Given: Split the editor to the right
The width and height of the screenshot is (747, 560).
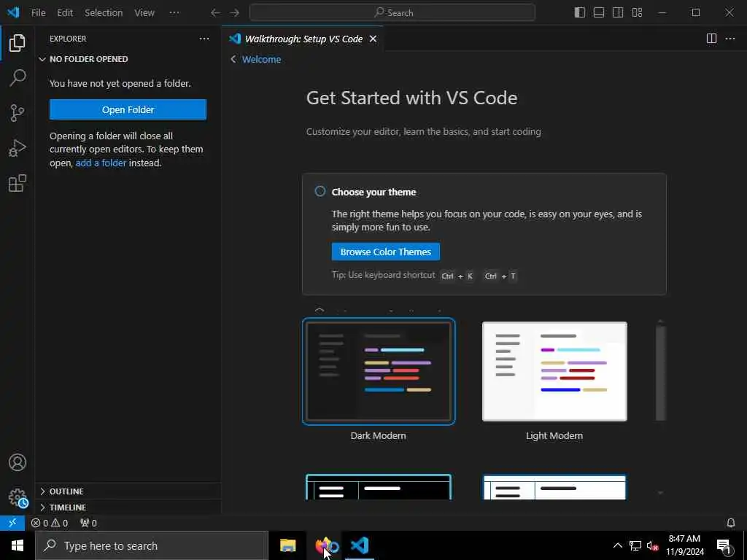Looking at the screenshot, I should pyautogui.click(x=711, y=39).
